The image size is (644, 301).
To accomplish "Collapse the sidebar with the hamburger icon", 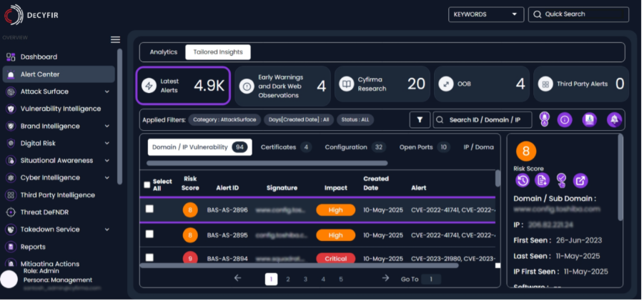I will pyautogui.click(x=115, y=39).
